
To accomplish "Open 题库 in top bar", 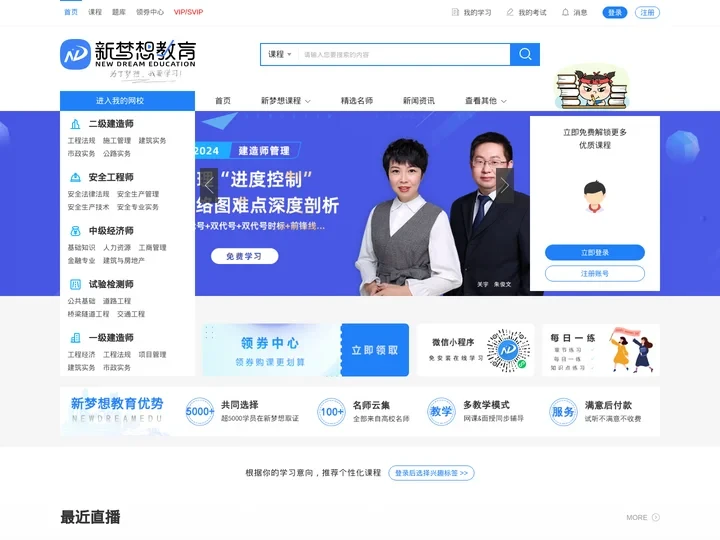I will click(x=119, y=12).
